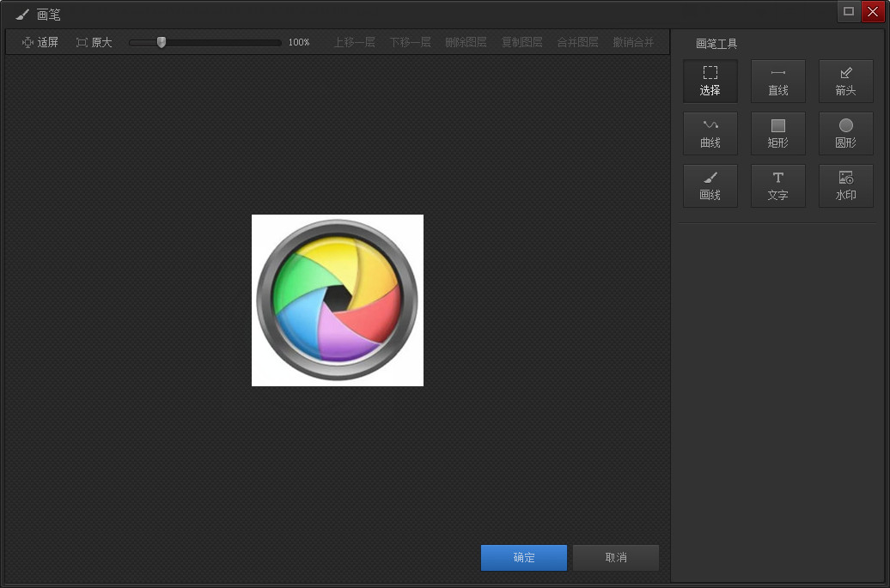Activate the 画线 freehand brush tool
The width and height of the screenshot is (890, 588).
point(710,186)
